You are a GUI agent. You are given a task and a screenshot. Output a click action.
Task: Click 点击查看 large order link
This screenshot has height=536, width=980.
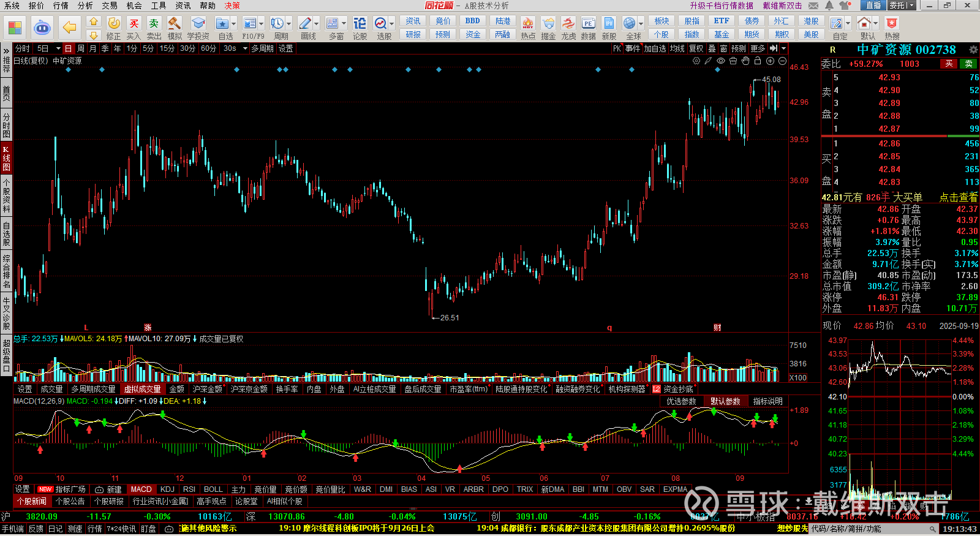[959, 197]
